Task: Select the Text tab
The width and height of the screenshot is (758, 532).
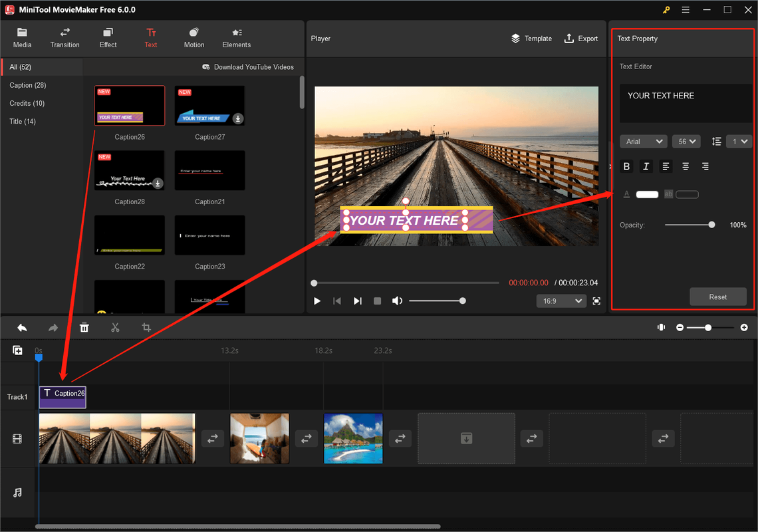Action: pyautogui.click(x=151, y=38)
